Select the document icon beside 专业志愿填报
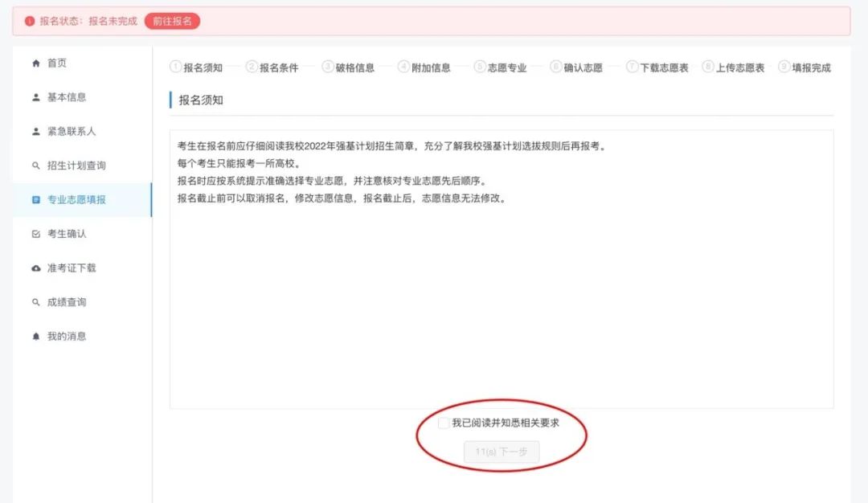Image resolution: width=868 pixels, height=503 pixels. 35,200
